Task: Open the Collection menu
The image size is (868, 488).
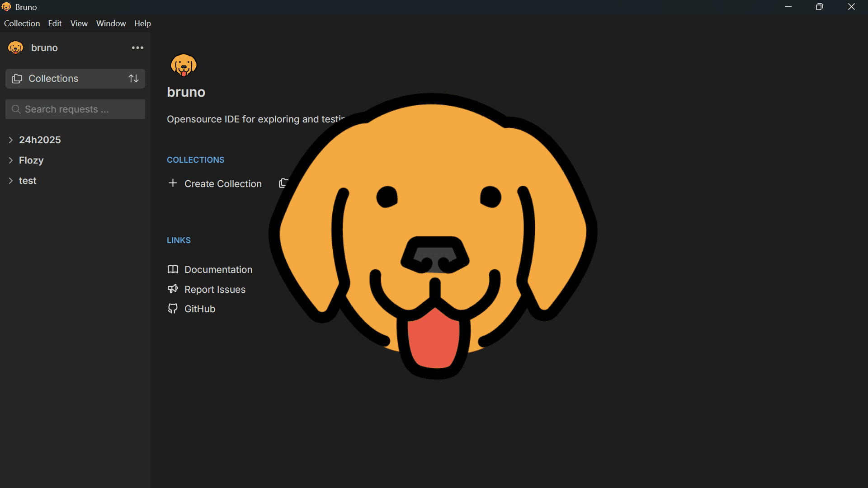Action: tap(22, 23)
